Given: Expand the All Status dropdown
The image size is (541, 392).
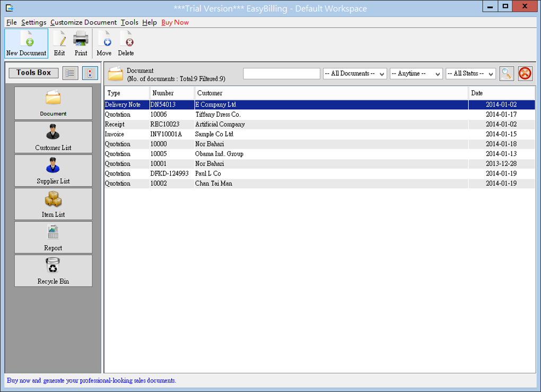Looking at the screenshot, I should click(470, 74).
